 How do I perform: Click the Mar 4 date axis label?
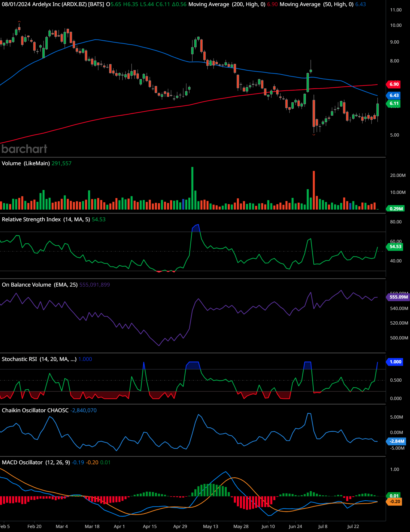click(x=62, y=526)
